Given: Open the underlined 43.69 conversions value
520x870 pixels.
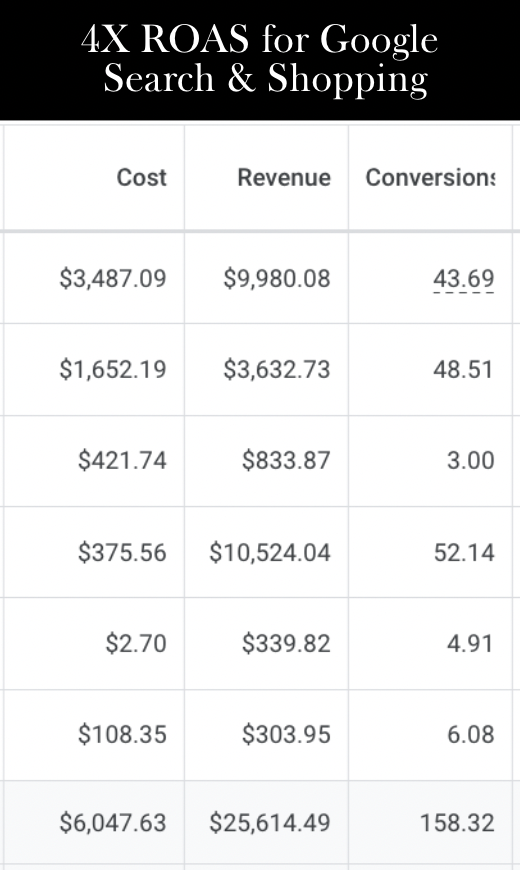Looking at the screenshot, I should (463, 278).
